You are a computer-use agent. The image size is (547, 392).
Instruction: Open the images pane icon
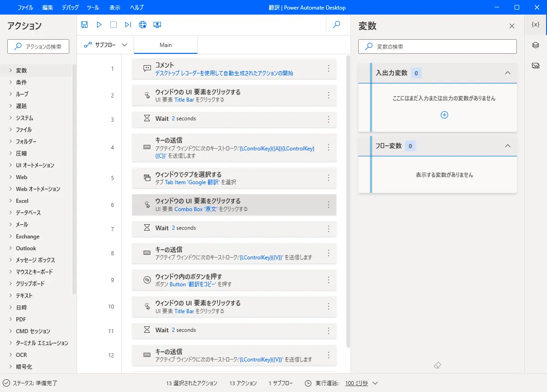536,65
